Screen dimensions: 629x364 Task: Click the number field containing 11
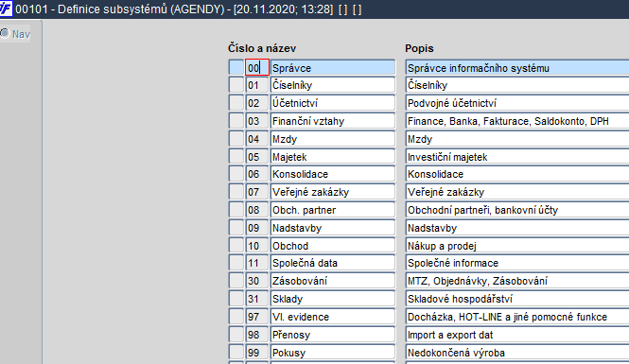coord(257,263)
